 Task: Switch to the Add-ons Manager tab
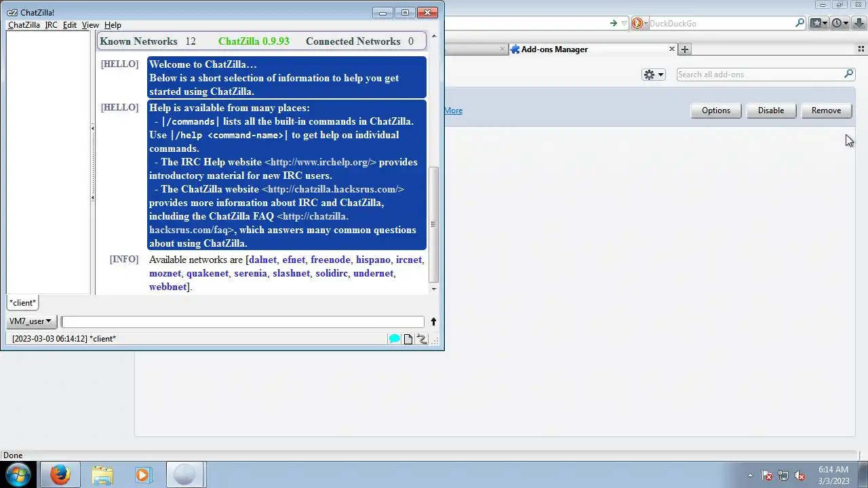pyautogui.click(x=593, y=49)
